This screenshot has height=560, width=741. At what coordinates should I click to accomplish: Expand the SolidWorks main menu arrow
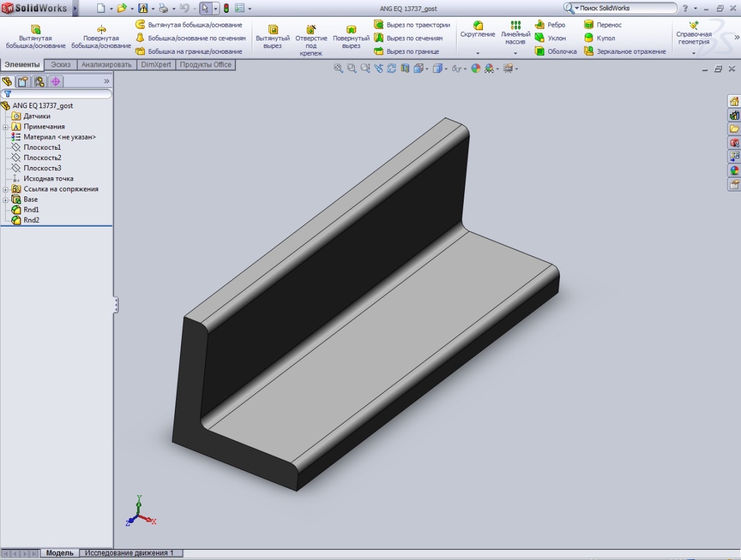click(x=75, y=8)
